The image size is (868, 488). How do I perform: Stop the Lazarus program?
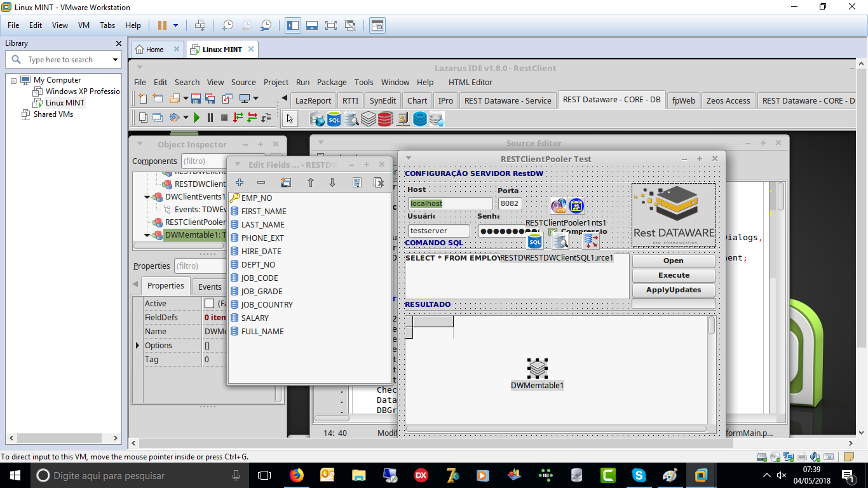[224, 118]
